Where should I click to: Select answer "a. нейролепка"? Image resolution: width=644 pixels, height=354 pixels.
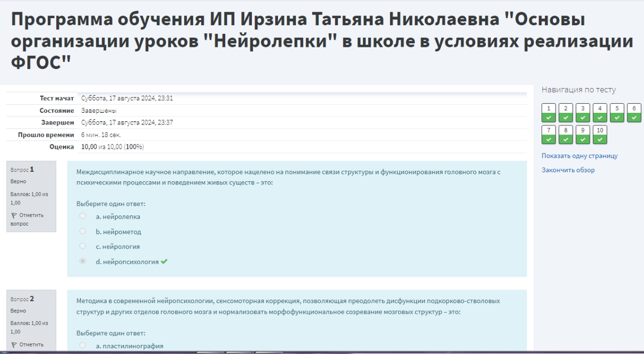82,216
